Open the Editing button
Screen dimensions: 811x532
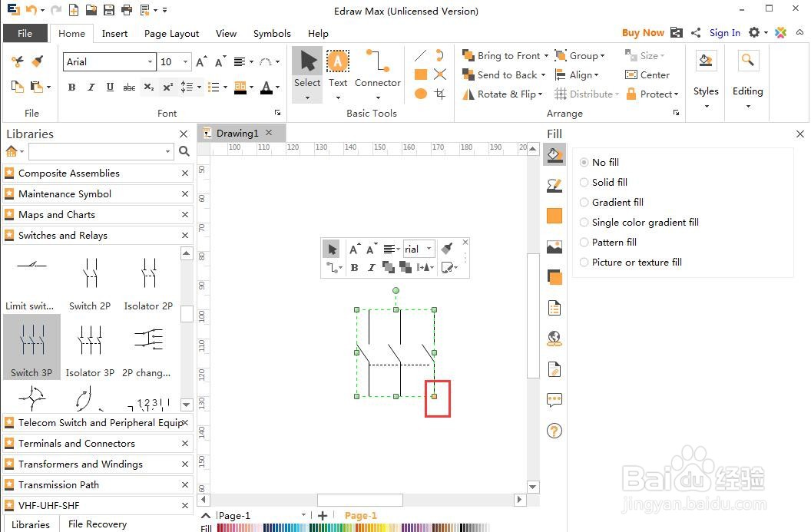pyautogui.click(x=748, y=81)
